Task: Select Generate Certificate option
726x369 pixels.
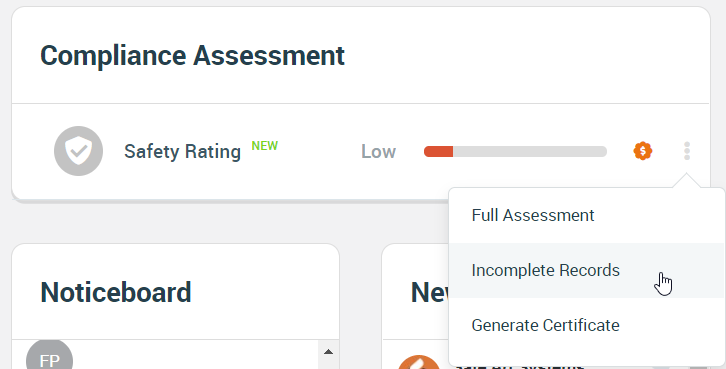Action: pyautogui.click(x=586, y=325)
